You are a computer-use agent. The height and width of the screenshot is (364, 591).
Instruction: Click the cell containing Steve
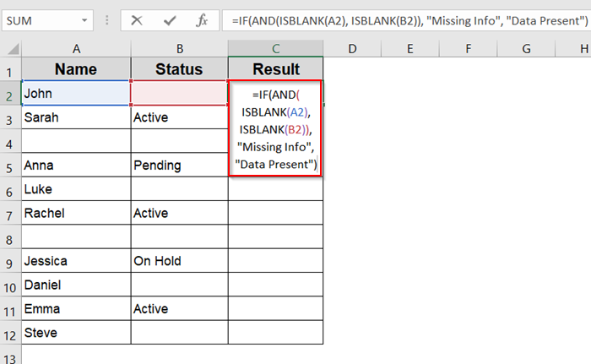[x=76, y=333]
